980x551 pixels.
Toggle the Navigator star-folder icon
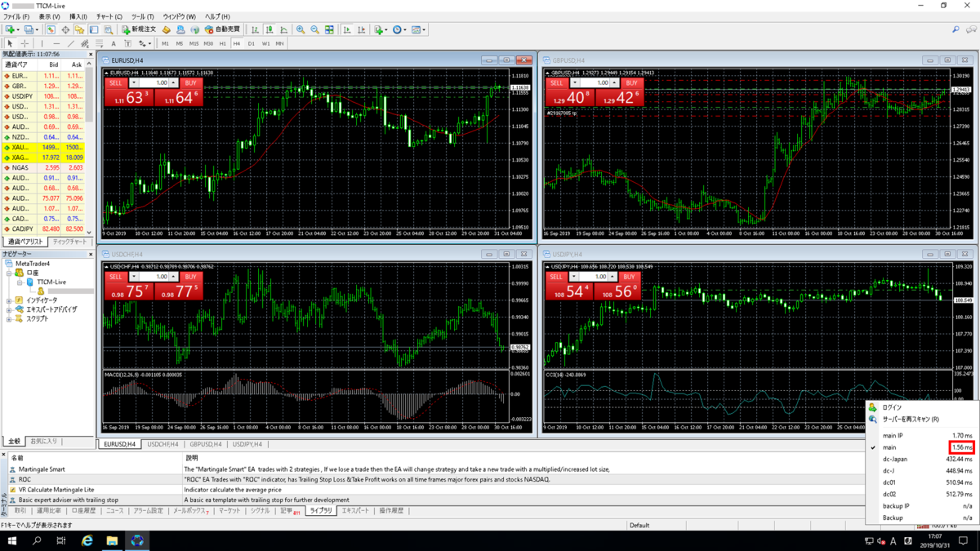click(79, 29)
